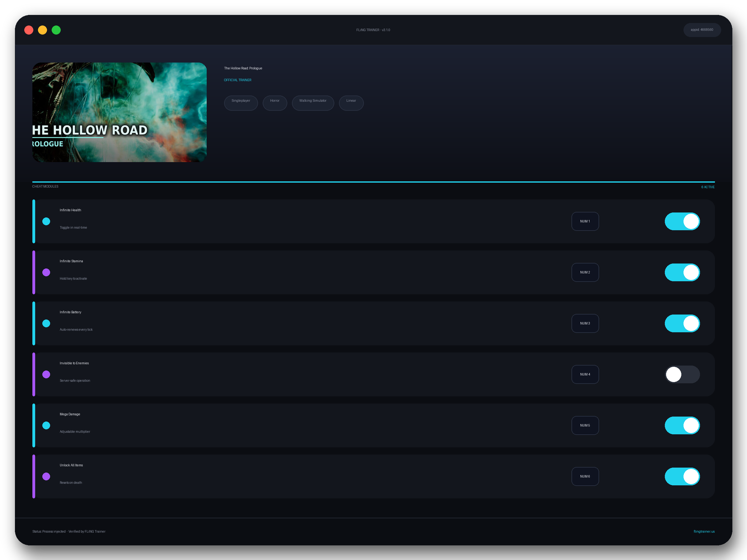Viewport: 747px width, 560px height.
Task: Click 'Hold key to activate' description
Action: pyautogui.click(x=73, y=278)
